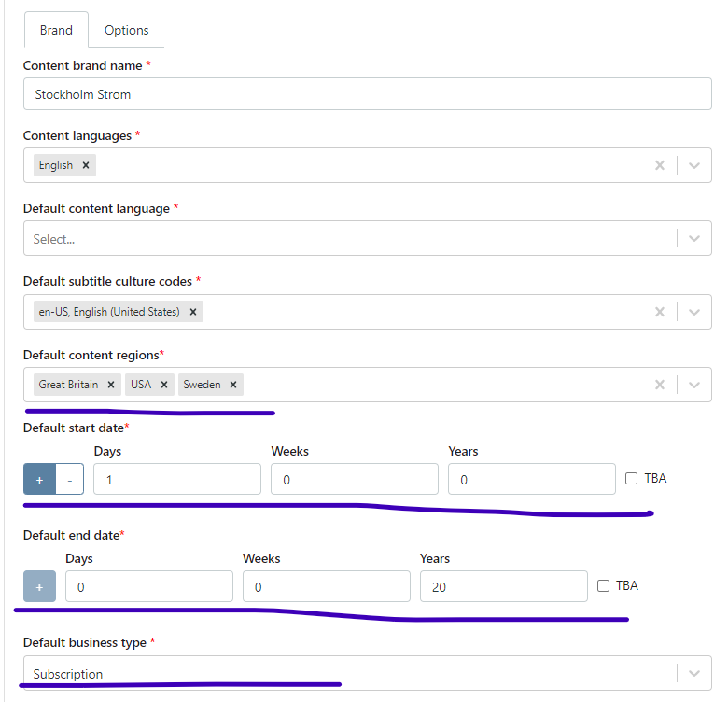Enable TBA checkbox for default start date
728x702 pixels.
(x=632, y=478)
